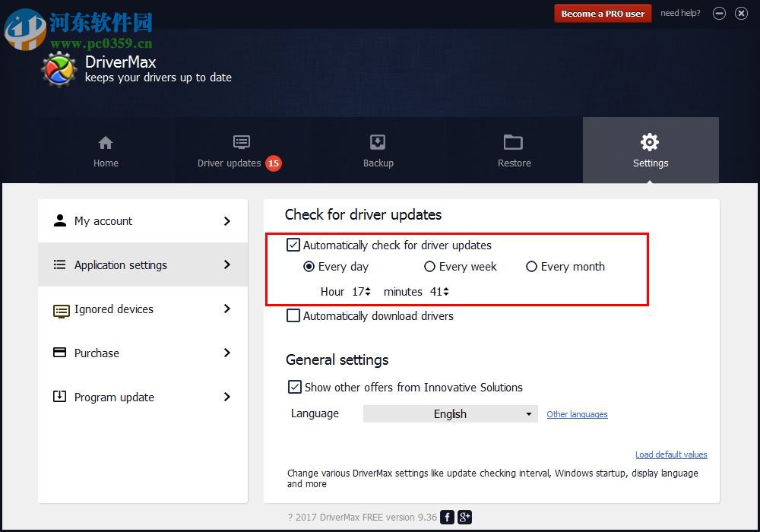Expand the My account chevron
The image size is (760, 532).
point(226,221)
